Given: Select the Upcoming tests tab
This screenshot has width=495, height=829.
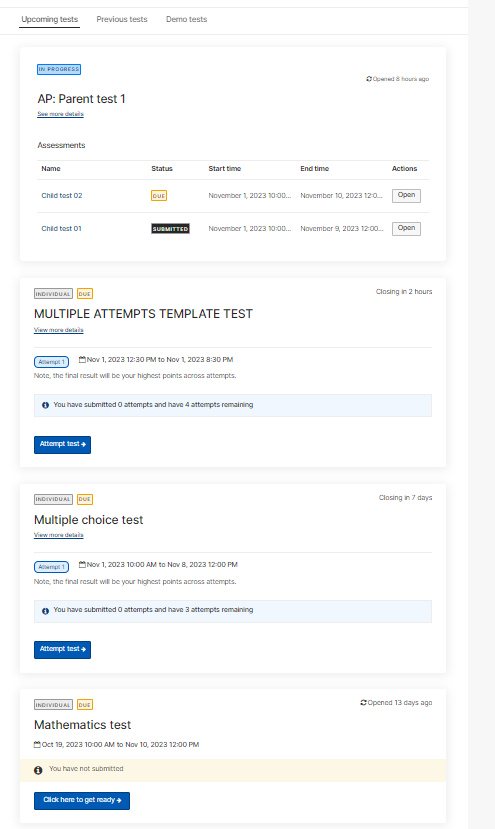Looking at the screenshot, I should click(49, 19).
